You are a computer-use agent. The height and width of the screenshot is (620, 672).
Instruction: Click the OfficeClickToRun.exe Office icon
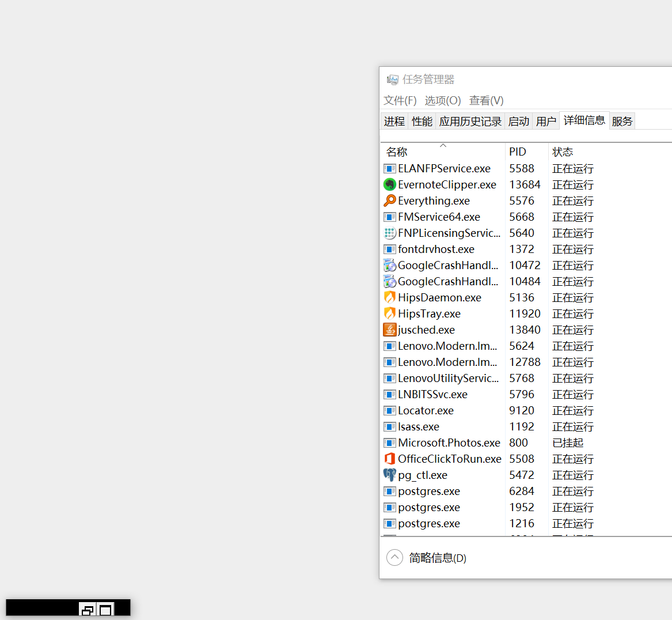390,459
